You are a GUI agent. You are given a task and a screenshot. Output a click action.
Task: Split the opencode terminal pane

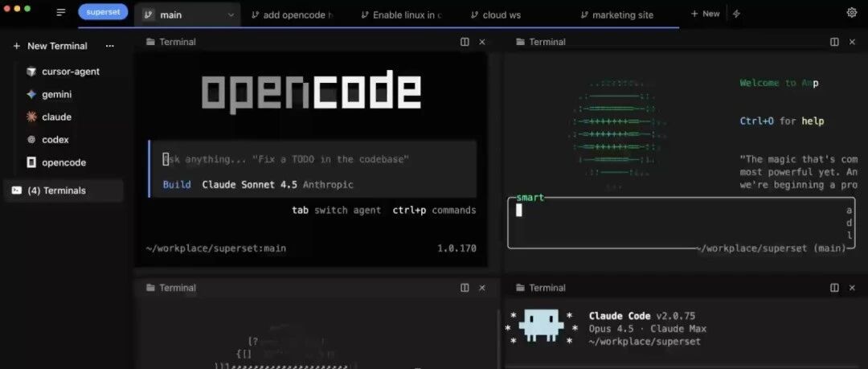[465, 42]
